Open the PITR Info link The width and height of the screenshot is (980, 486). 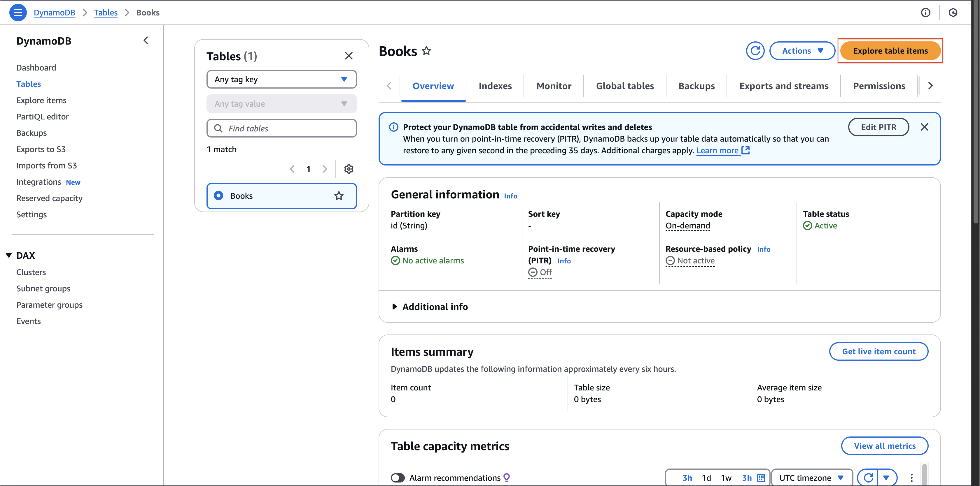564,261
